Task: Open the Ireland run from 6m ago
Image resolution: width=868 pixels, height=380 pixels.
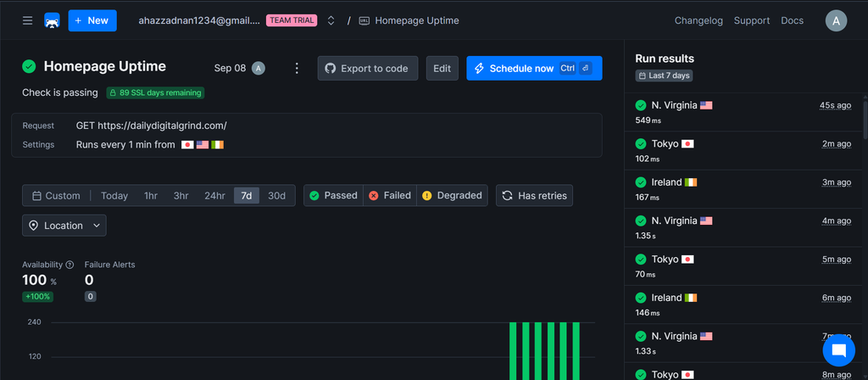Action: click(743, 305)
